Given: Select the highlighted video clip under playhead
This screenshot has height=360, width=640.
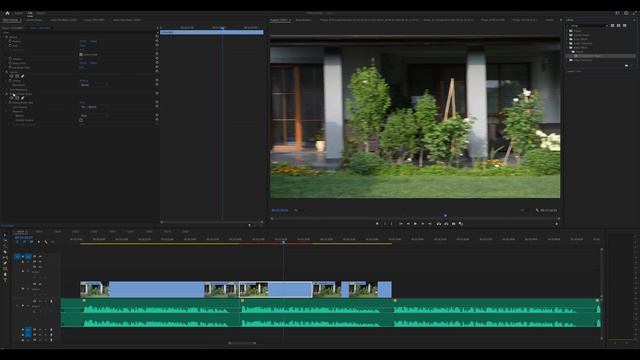Looking at the screenshot, I should tap(276, 289).
